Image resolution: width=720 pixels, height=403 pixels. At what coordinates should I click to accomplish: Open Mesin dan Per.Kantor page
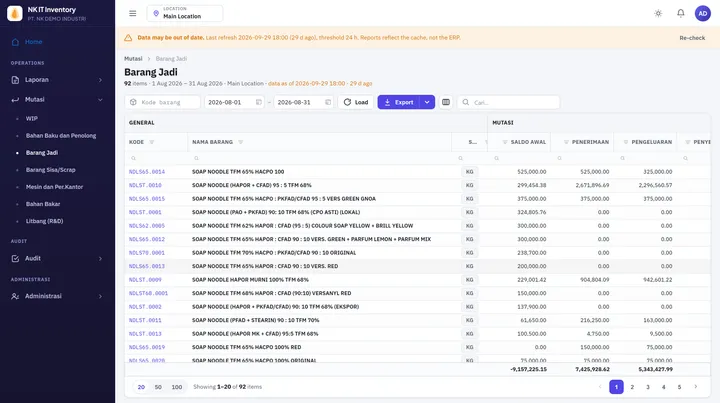pyautogui.click(x=57, y=187)
